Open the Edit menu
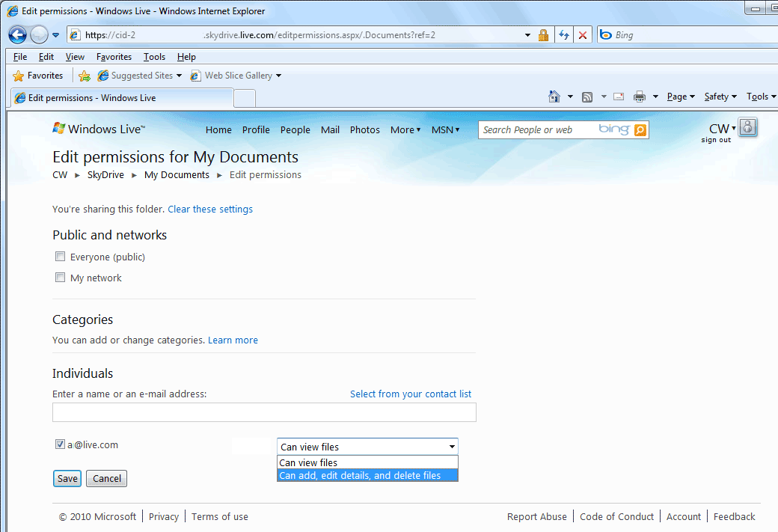The width and height of the screenshot is (778, 532). point(46,57)
